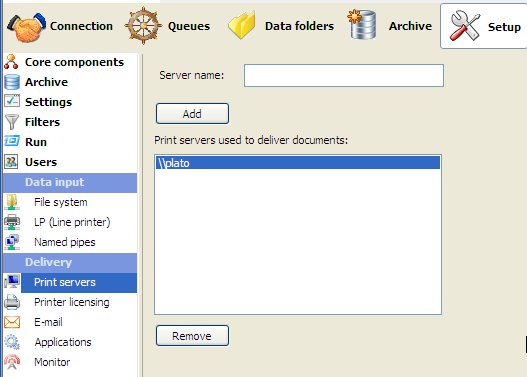Select the Archive database icon in the top toolbar
527x377 pixels.
(x=362, y=24)
